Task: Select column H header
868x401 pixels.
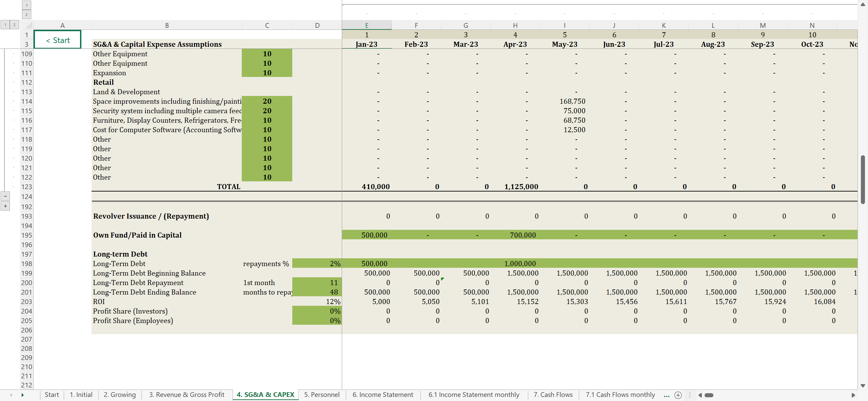Action: pos(515,25)
